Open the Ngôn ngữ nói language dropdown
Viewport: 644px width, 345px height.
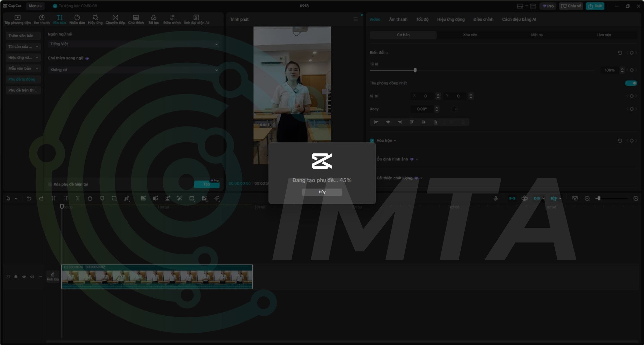point(133,44)
